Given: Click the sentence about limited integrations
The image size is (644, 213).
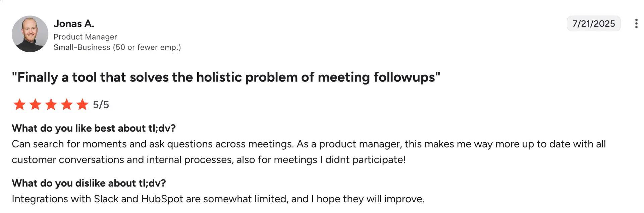Looking at the screenshot, I should point(218,199).
